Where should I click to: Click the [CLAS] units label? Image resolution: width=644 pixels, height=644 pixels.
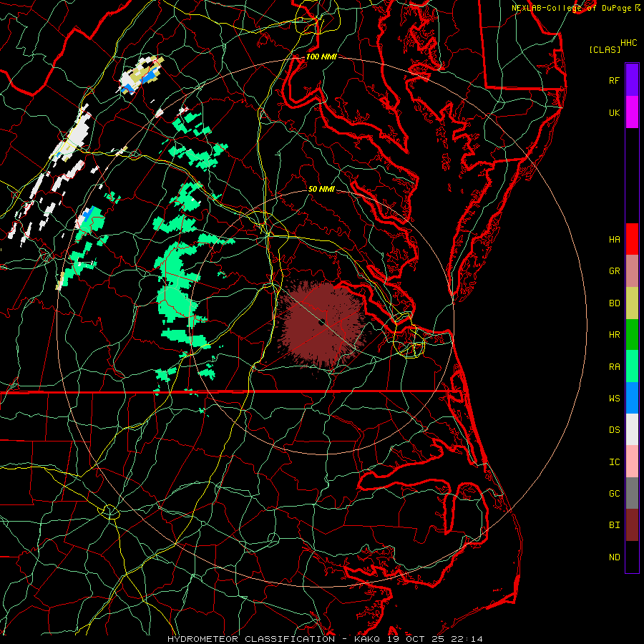(605, 50)
